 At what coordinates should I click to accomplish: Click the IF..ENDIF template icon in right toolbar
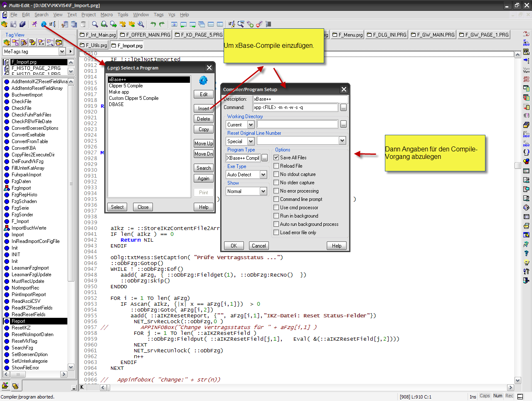(526, 43)
